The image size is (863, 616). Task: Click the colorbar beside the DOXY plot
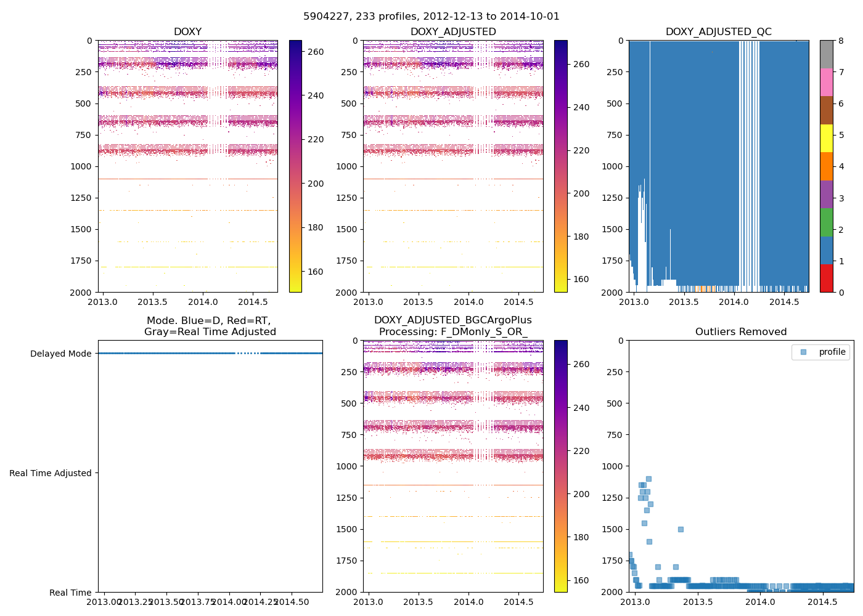(295, 166)
